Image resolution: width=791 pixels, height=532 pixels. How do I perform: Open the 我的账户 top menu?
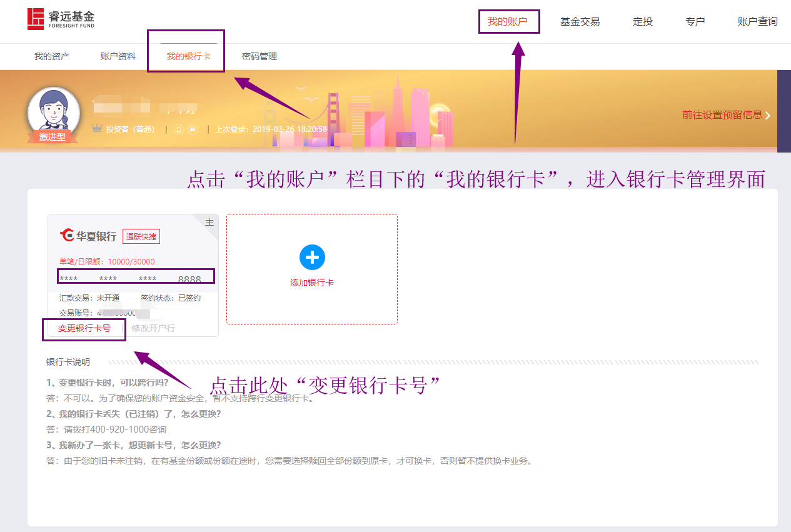pos(508,21)
